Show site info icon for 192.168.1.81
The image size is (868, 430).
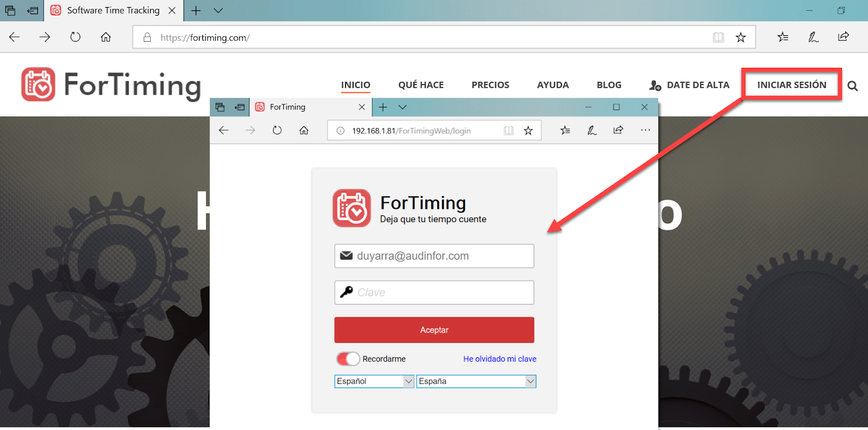(x=340, y=131)
